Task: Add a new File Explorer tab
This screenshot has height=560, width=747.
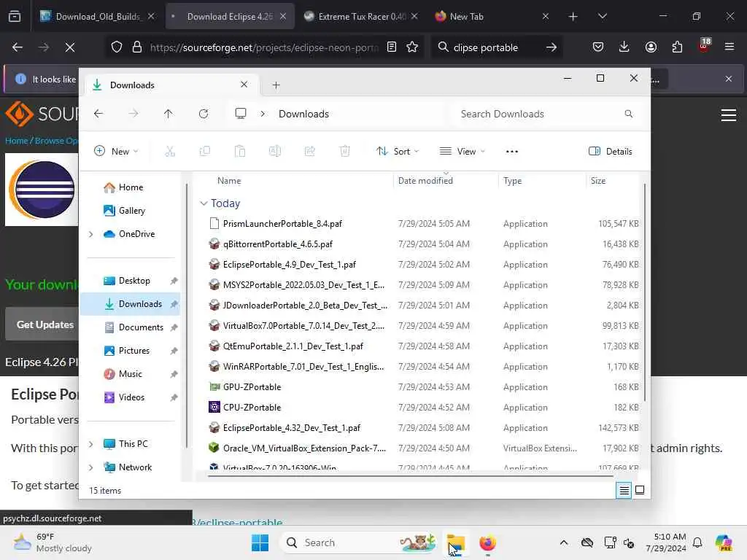Action: click(x=276, y=85)
